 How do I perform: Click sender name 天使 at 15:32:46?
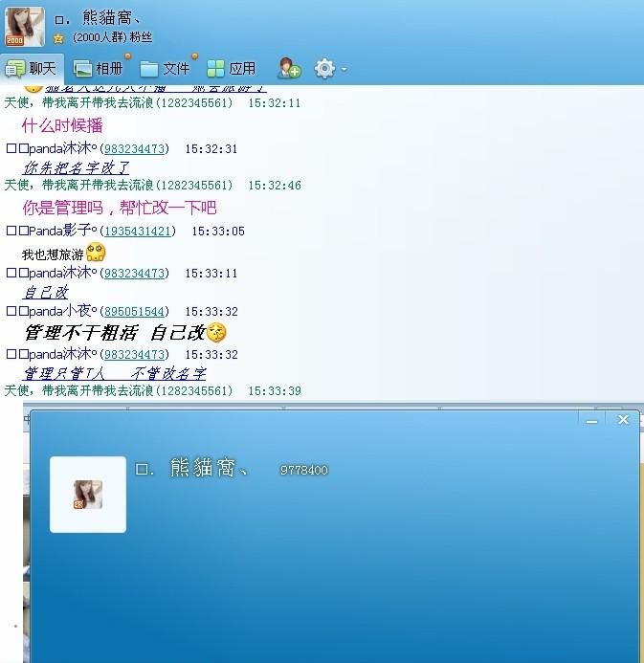[x=80, y=186]
